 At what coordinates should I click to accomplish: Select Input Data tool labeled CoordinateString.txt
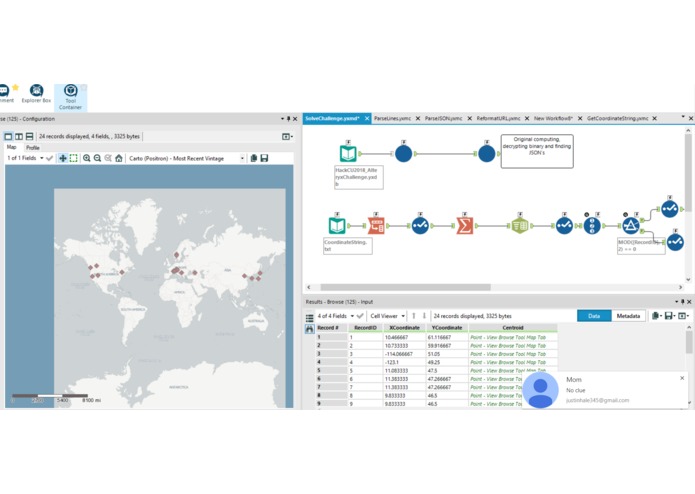pyautogui.click(x=337, y=226)
